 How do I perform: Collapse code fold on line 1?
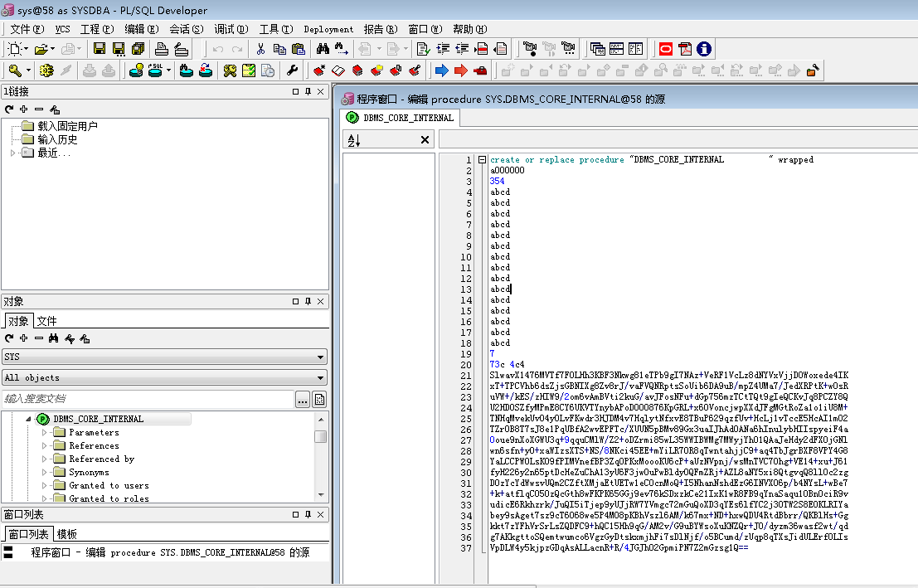coord(482,159)
